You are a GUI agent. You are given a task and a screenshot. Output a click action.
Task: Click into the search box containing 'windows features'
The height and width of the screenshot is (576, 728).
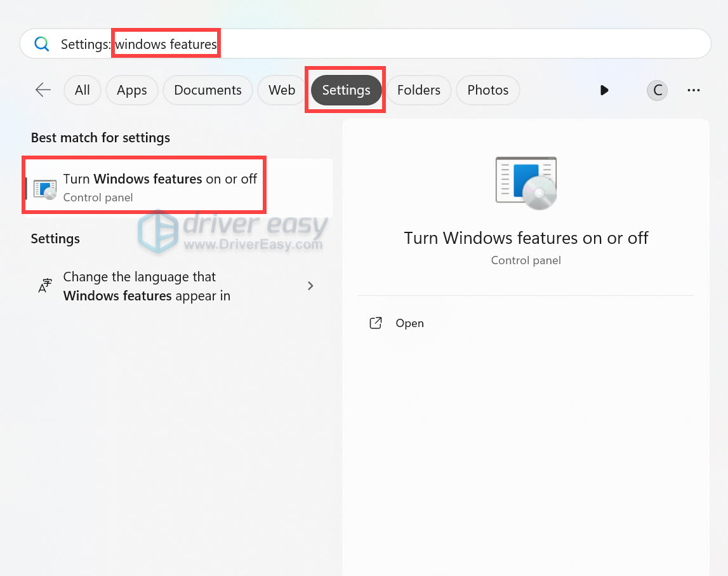381,44
